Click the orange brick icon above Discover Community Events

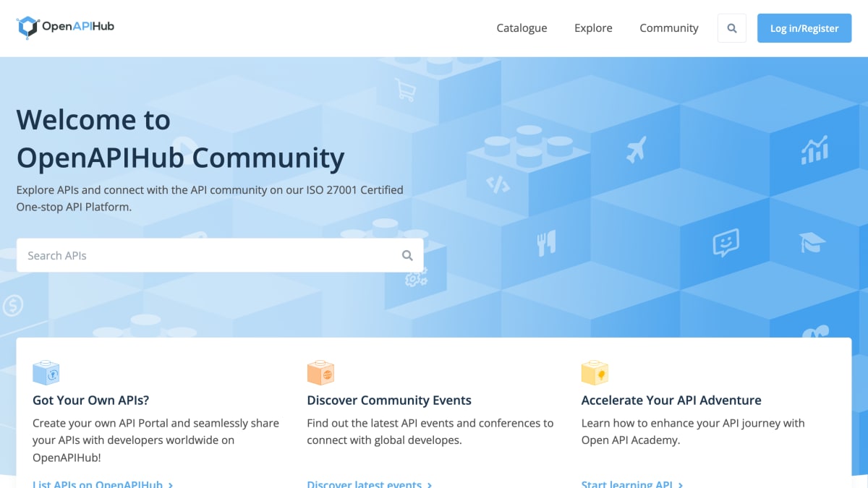tap(320, 373)
